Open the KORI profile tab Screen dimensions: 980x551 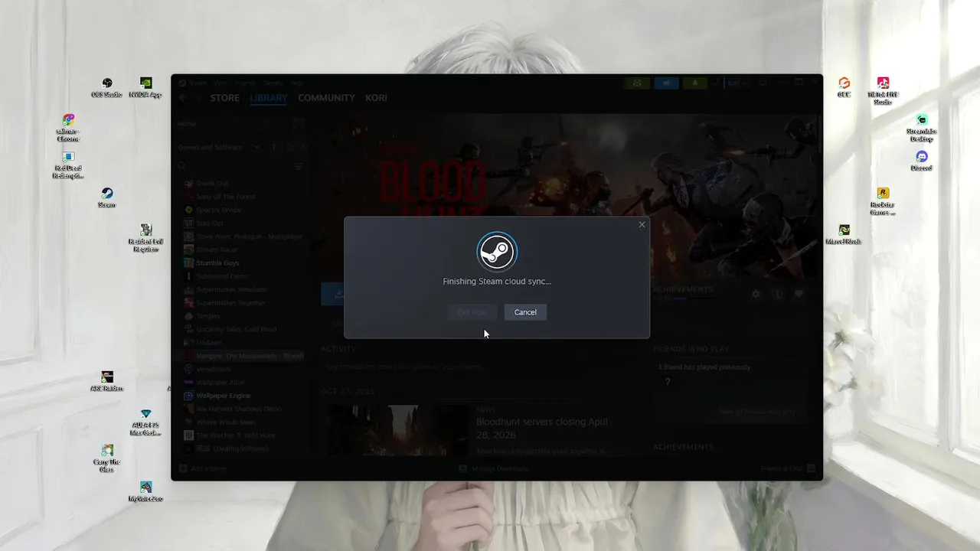point(376,98)
